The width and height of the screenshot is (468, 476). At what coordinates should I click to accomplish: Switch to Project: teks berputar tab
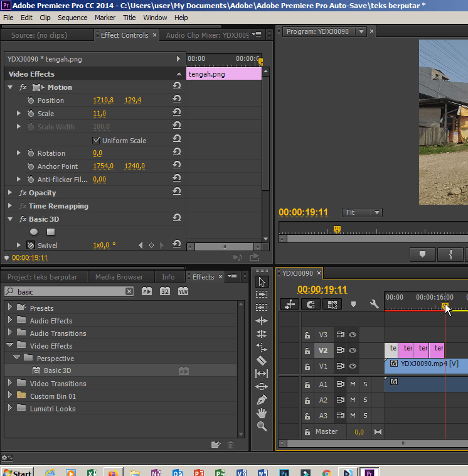tap(42, 277)
